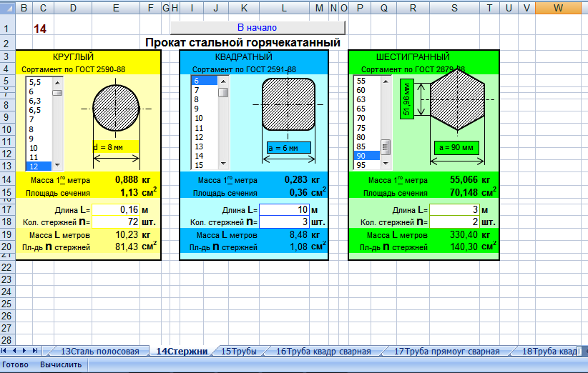This screenshot has height=373, width=588.
Task: Select 11 in the round diameter list
Action: click(39, 157)
